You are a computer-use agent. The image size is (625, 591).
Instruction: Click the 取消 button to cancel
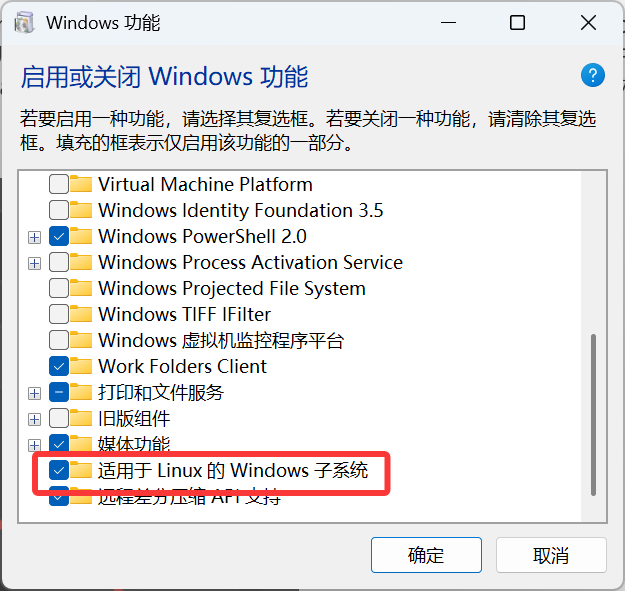tap(551, 555)
